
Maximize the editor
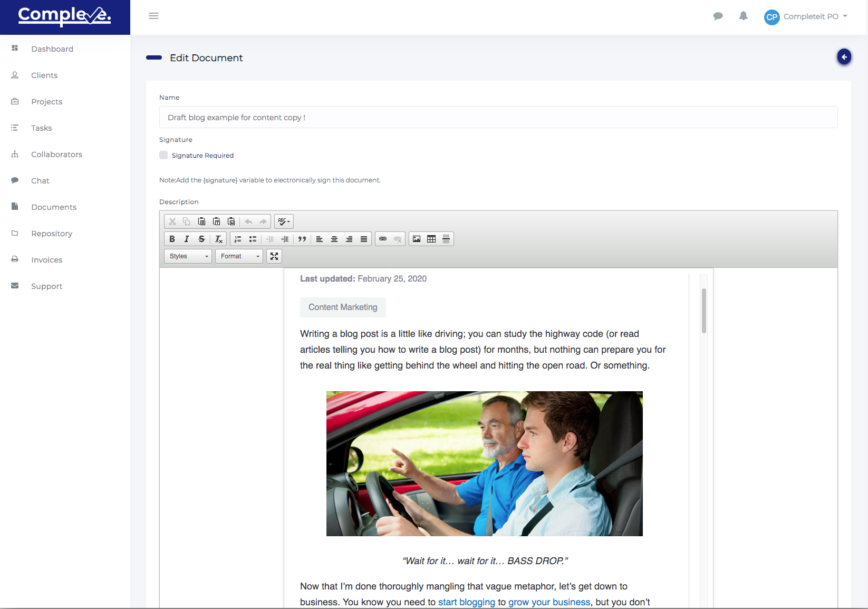pos(274,256)
